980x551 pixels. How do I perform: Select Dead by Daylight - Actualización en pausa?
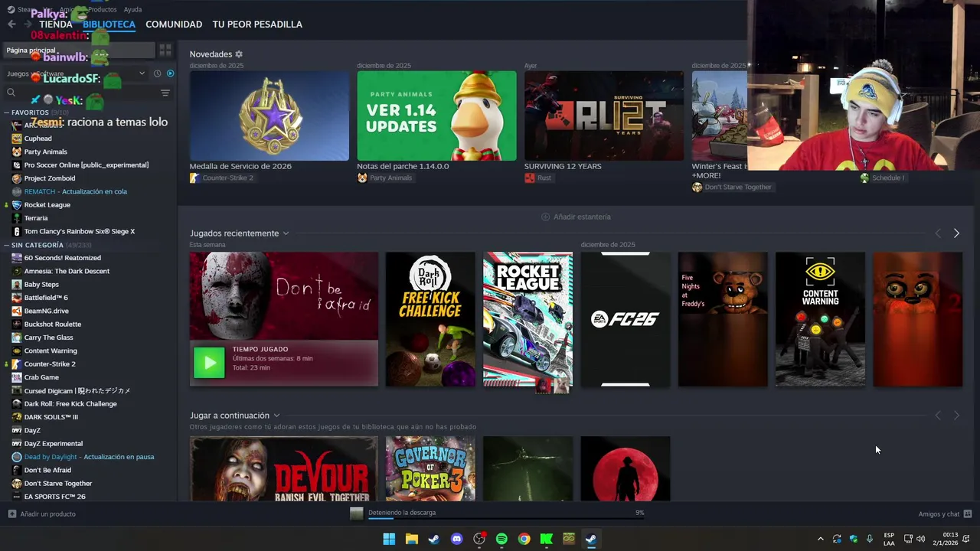coord(89,457)
